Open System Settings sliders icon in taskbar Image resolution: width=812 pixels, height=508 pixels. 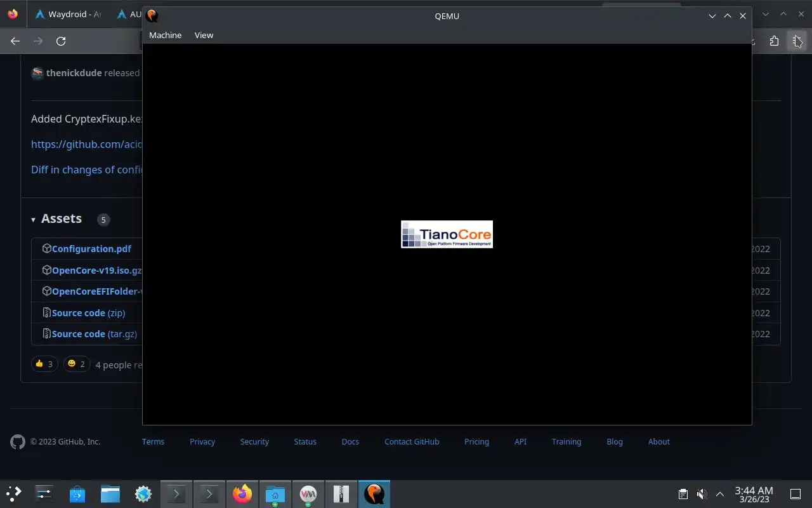click(44, 493)
